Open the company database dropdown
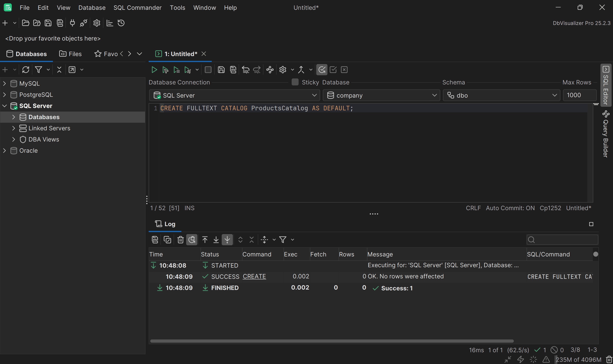Viewport: 613px width, 364px height. pos(382,95)
